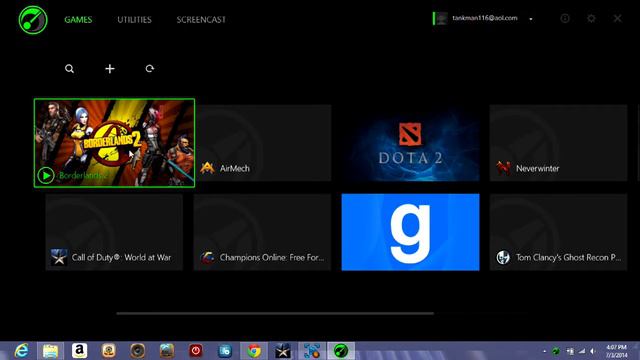The width and height of the screenshot is (640, 360).
Task: Select Tom Clancy's Ghost Recon tile
Action: click(x=558, y=232)
